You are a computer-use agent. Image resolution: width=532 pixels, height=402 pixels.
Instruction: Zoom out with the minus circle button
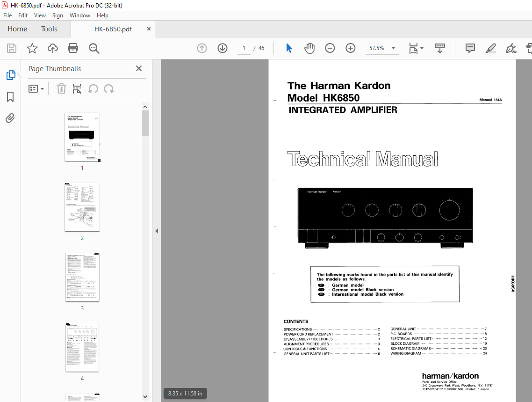coord(330,48)
